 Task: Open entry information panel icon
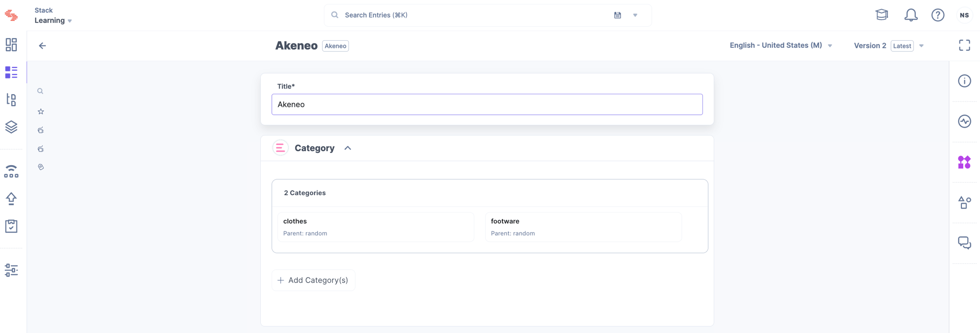click(964, 81)
